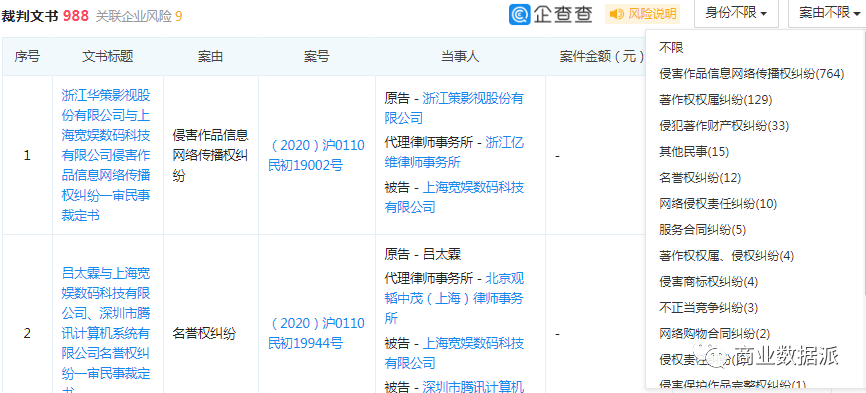The image size is (866, 393).
Task: Select 服务合同纠纷(5) filter
Action: (x=703, y=230)
